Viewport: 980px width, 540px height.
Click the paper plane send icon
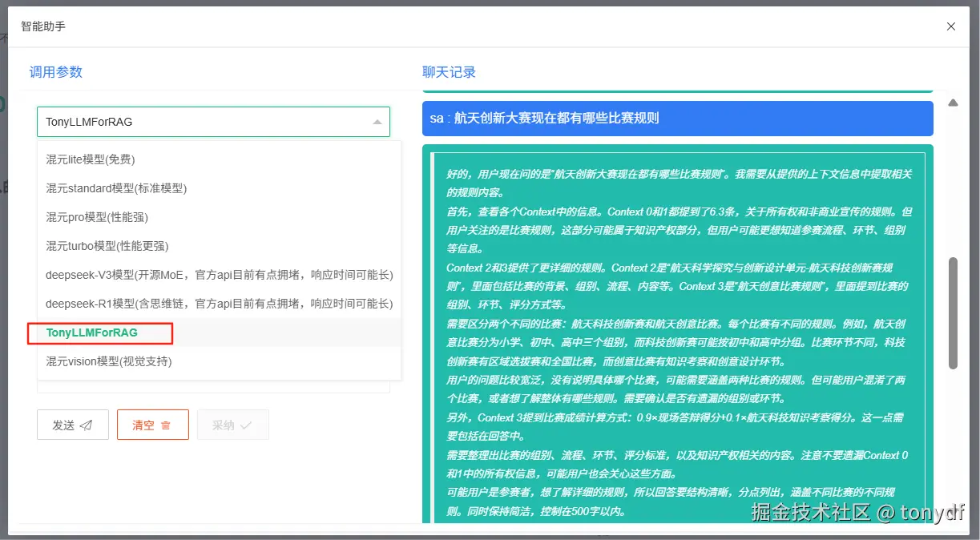click(87, 425)
